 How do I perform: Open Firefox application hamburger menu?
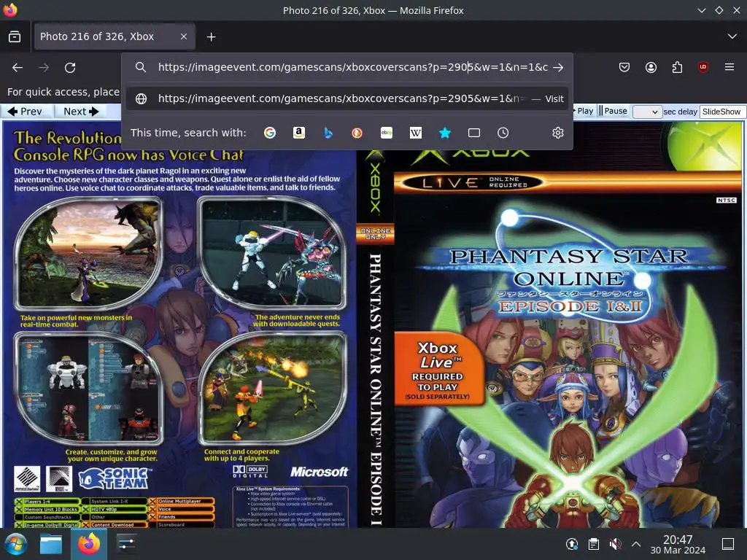[x=729, y=68]
